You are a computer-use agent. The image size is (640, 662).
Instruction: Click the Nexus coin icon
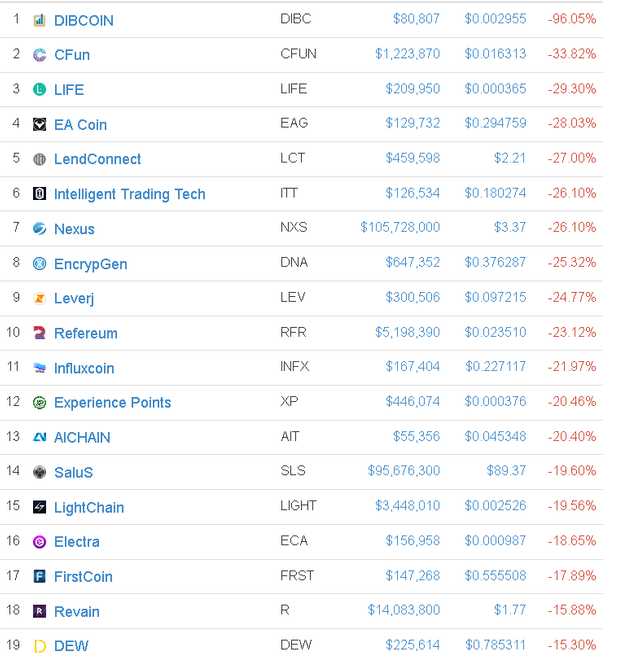[39, 229]
